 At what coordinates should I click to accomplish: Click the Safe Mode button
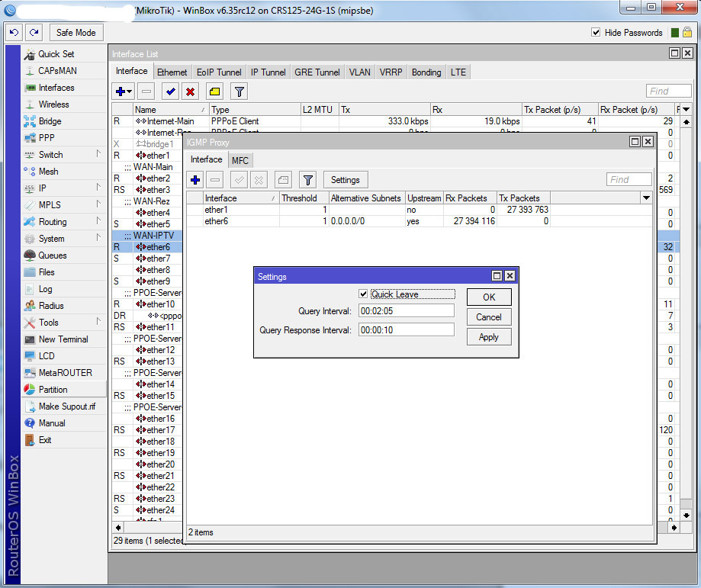coord(76,33)
